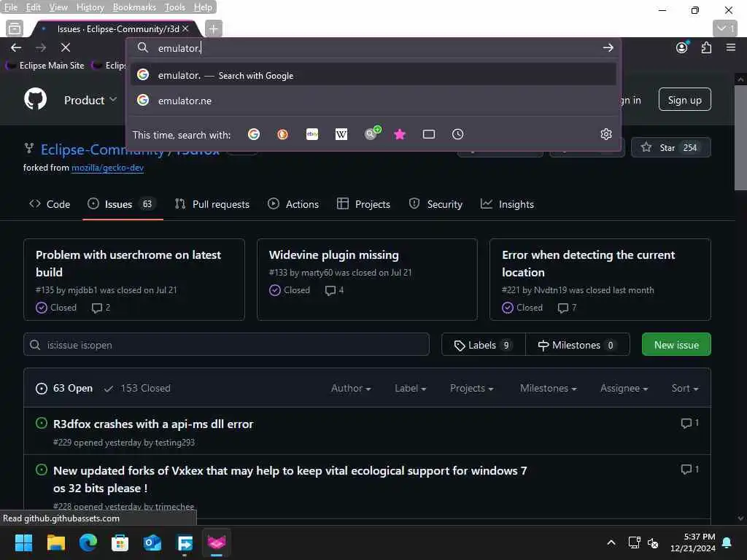Open Eclipse Main Site bookmark
The image size is (747, 560).
point(45,65)
